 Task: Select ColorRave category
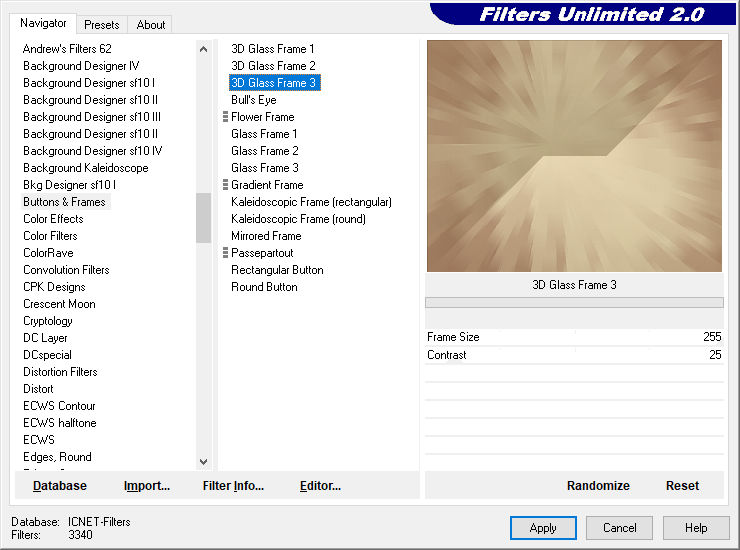[x=48, y=253]
